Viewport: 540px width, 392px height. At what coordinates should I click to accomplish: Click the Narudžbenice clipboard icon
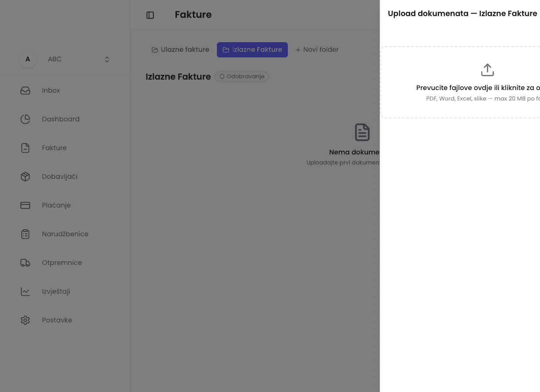pyautogui.click(x=25, y=234)
